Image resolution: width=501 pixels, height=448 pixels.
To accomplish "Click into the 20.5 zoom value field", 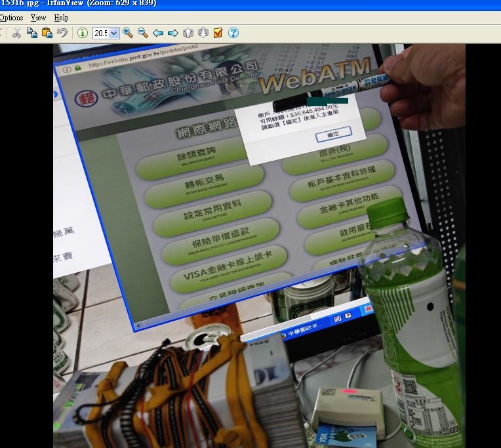I will pyautogui.click(x=101, y=33).
